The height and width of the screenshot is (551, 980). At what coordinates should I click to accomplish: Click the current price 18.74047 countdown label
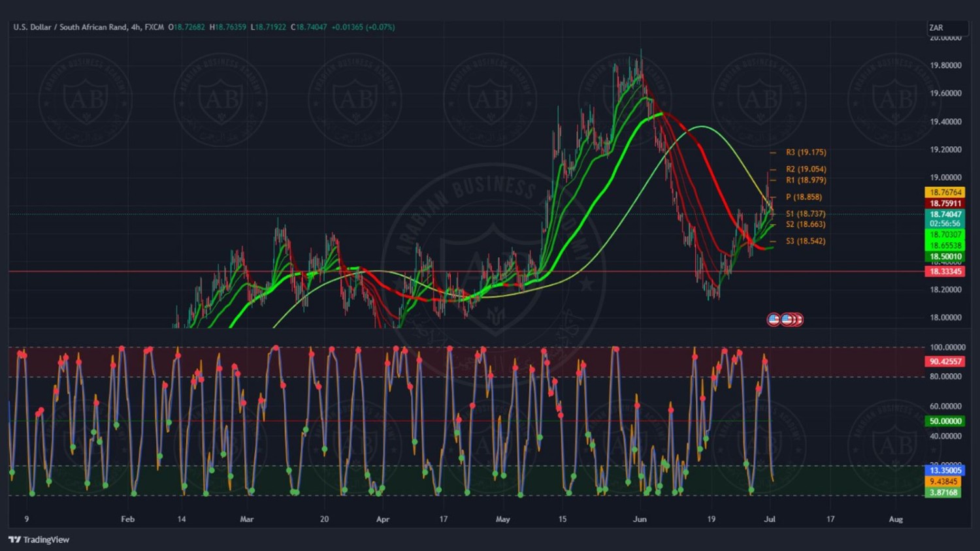click(945, 219)
